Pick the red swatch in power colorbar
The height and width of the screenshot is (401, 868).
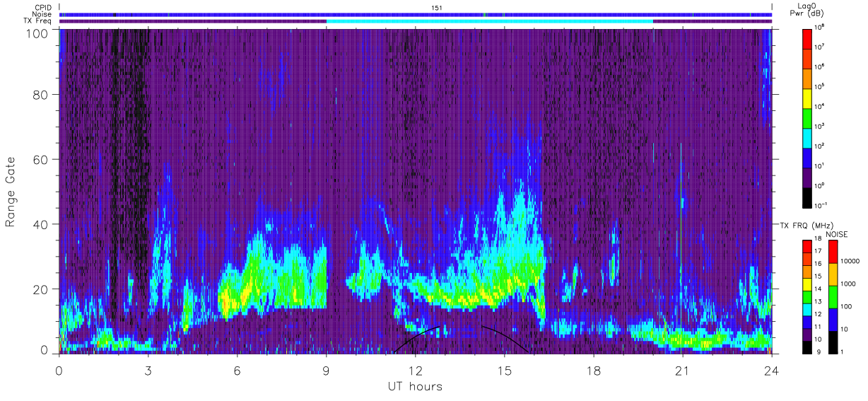[807, 38]
